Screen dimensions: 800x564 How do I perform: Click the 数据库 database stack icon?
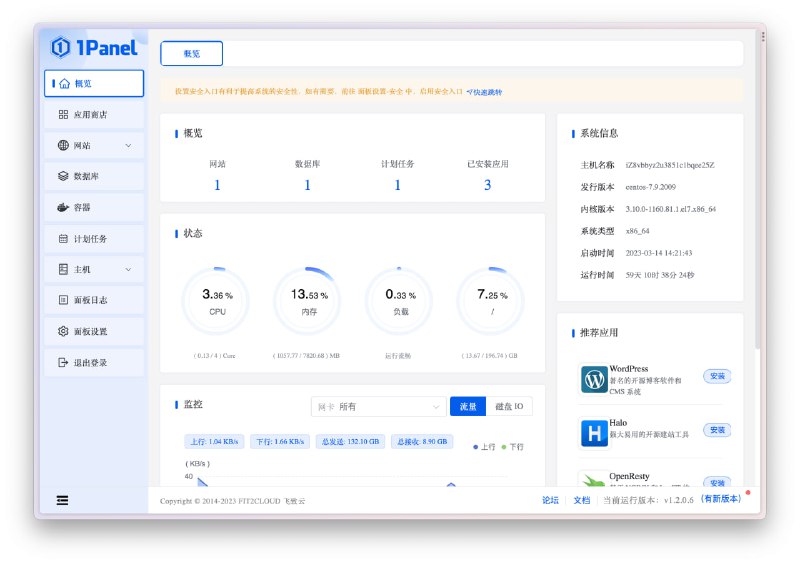[x=64, y=176]
